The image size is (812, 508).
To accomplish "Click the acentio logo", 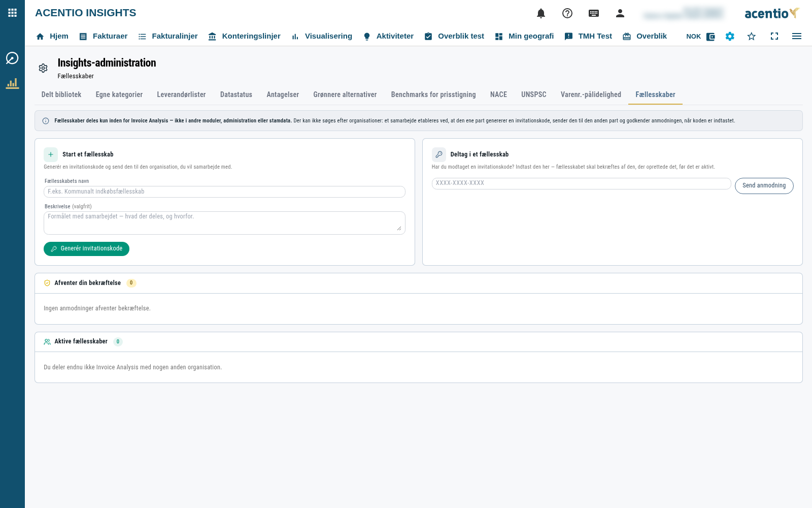I will click(x=772, y=13).
